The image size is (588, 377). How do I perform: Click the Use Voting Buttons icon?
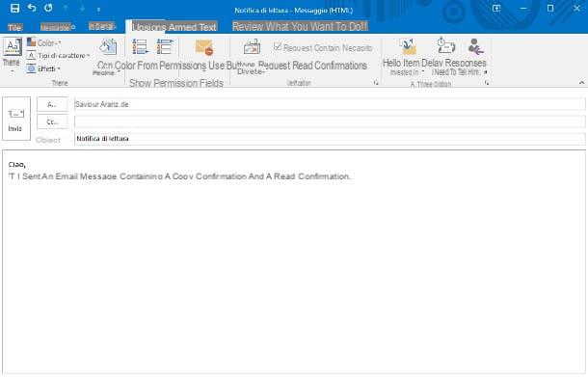pyautogui.click(x=252, y=47)
